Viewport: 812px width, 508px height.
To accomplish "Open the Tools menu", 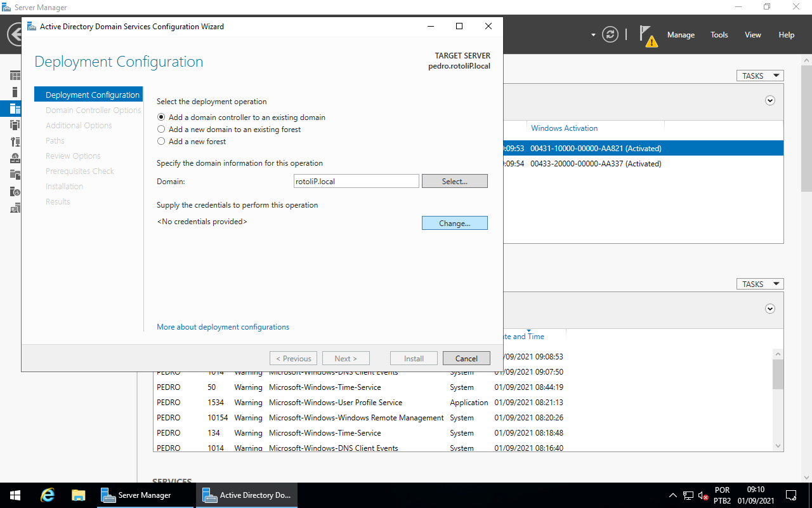I will tap(719, 35).
